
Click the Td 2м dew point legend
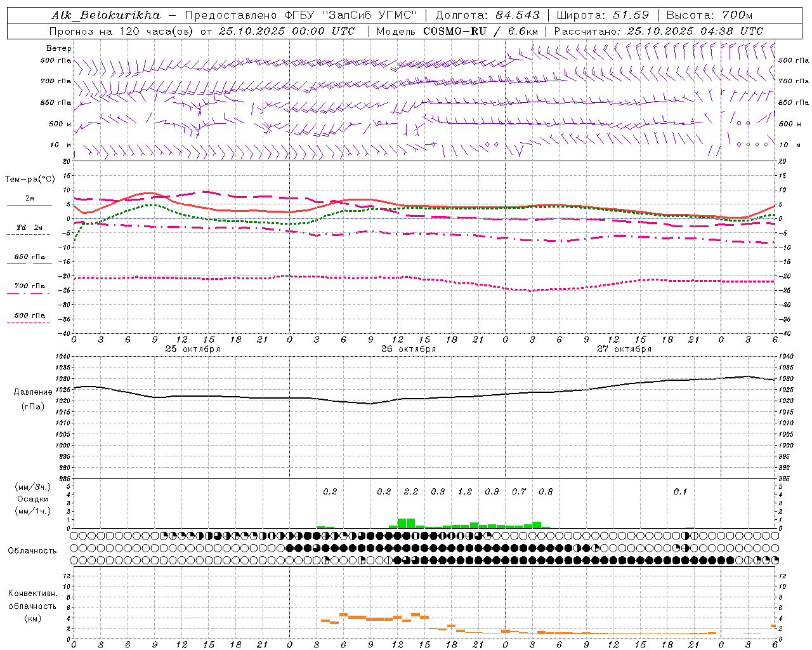(x=29, y=227)
